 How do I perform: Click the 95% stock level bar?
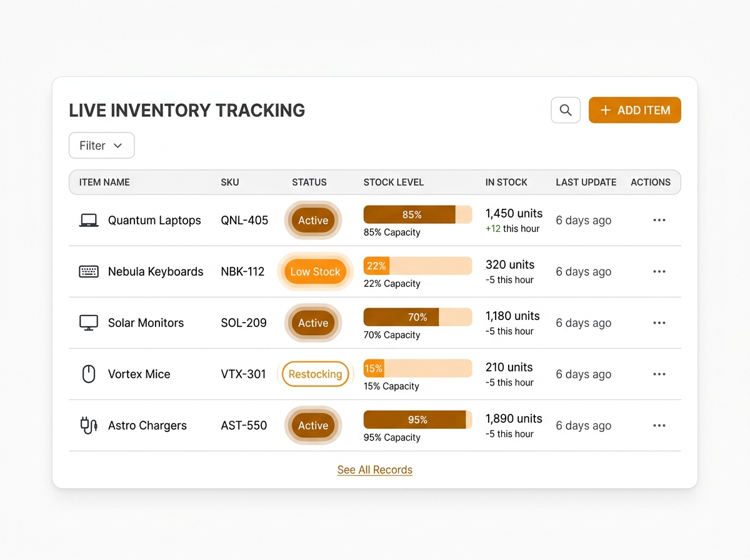click(x=417, y=419)
